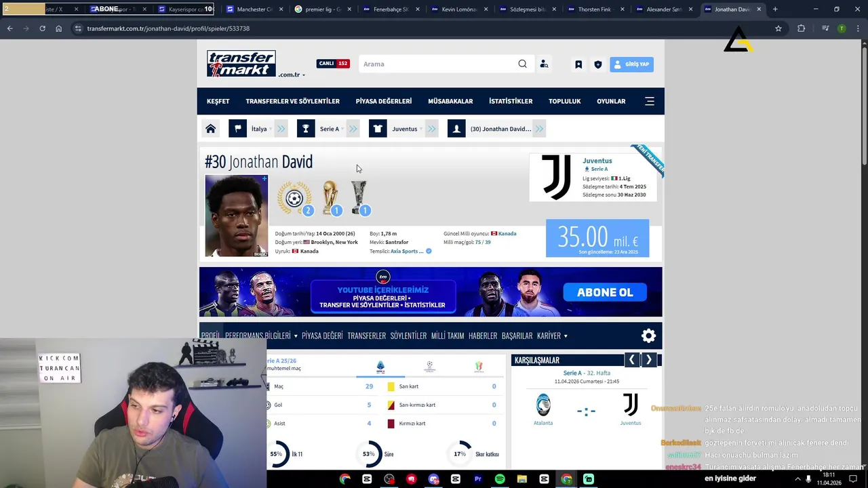Click the silver cup achievement icon
This screenshot has width=868, height=488.
coord(358,198)
